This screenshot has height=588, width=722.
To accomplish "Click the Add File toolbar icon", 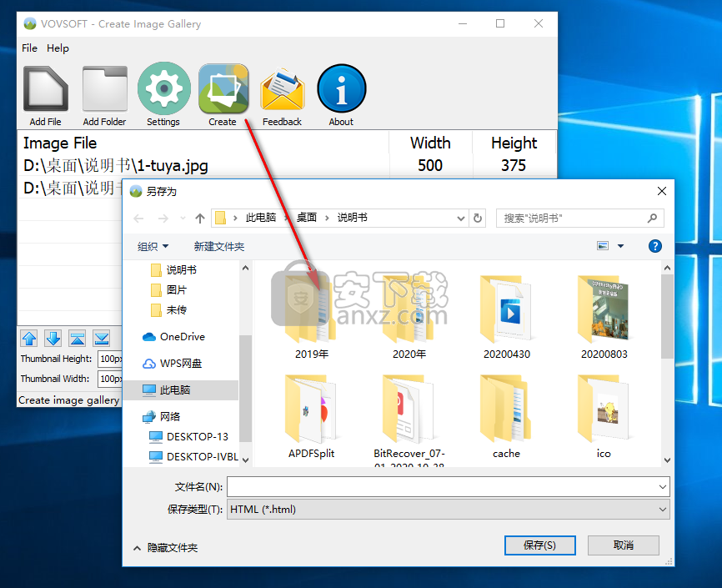I will click(46, 88).
